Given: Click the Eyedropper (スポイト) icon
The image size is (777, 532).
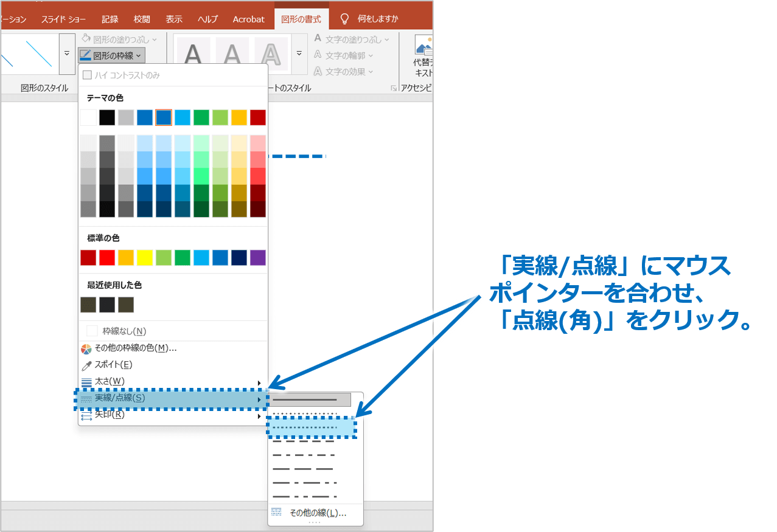Looking at the screenshot, I should coord(86,365).
